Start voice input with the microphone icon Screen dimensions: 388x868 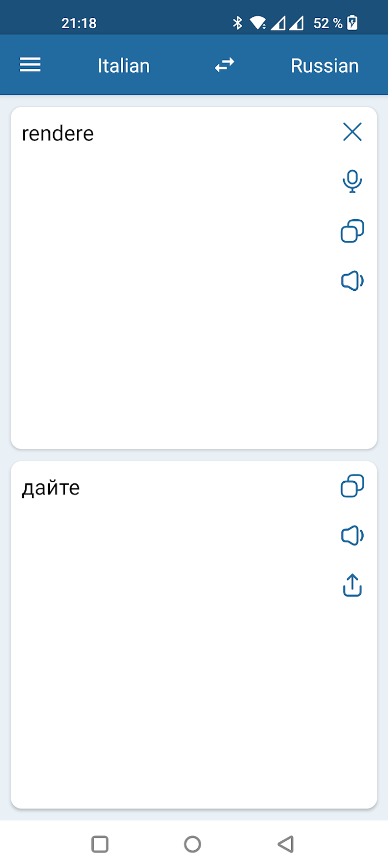pos(353,181)
